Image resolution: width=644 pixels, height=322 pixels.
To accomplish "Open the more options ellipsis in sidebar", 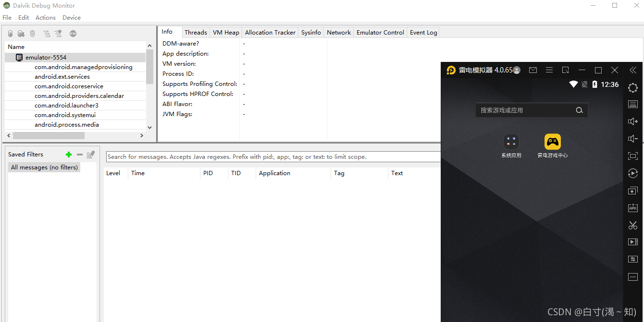I will (632, 276).
